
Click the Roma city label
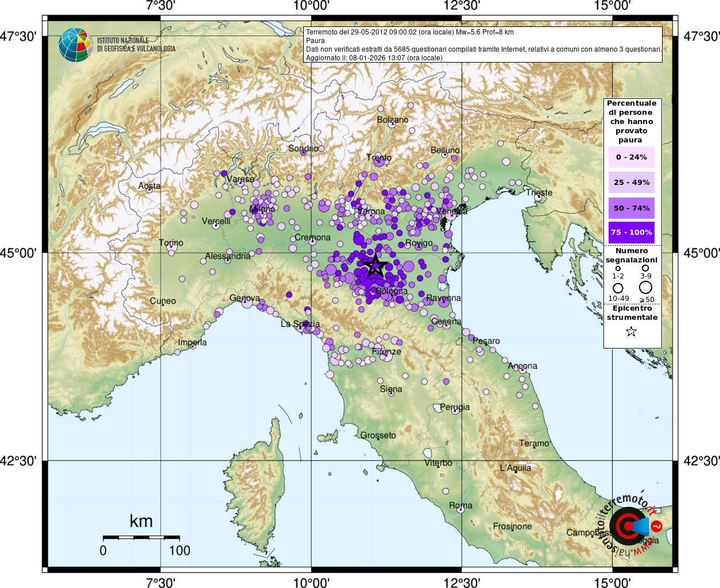click(x=460, y=505)
